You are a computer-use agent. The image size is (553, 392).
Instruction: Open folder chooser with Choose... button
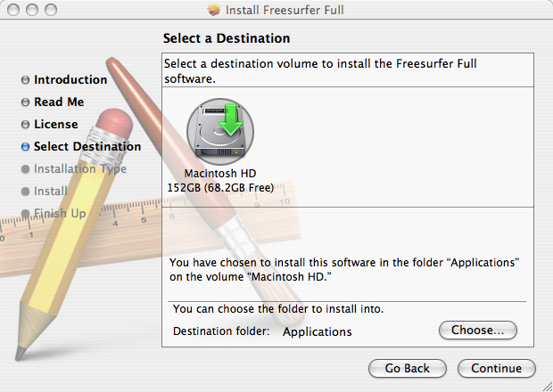pos(478,331)
